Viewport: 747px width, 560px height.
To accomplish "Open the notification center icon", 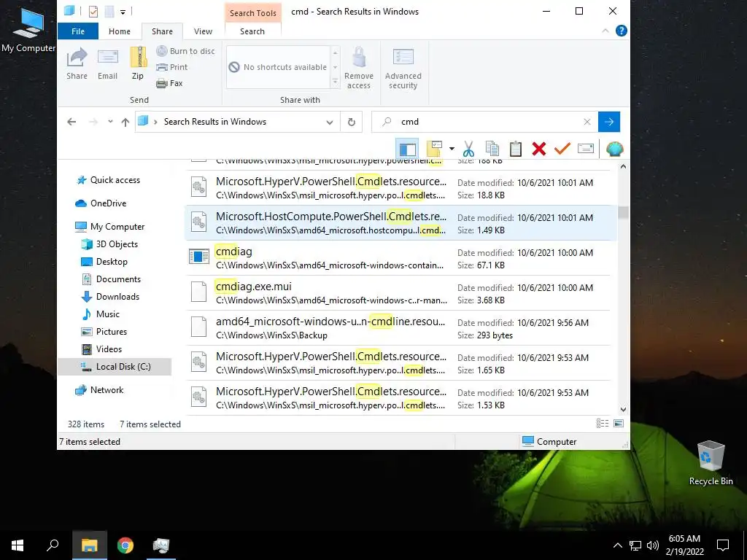I will tap(723, 545).
